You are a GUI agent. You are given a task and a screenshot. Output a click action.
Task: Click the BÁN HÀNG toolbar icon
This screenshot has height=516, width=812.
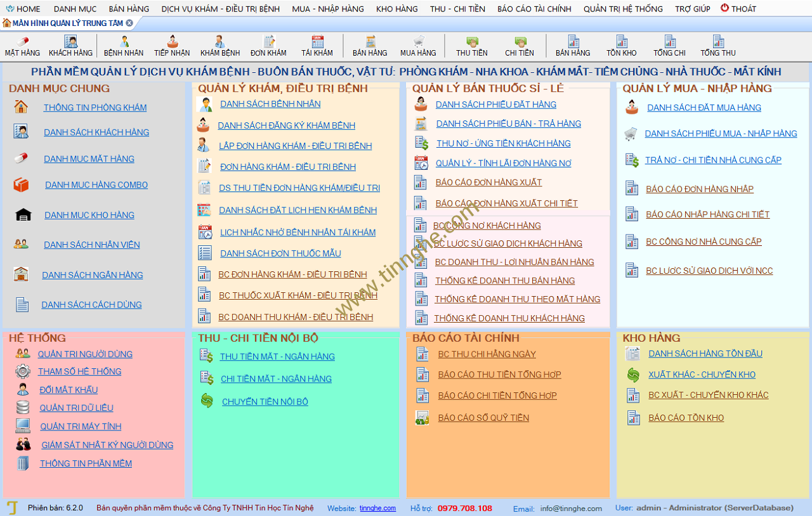(x=370, y=46)
